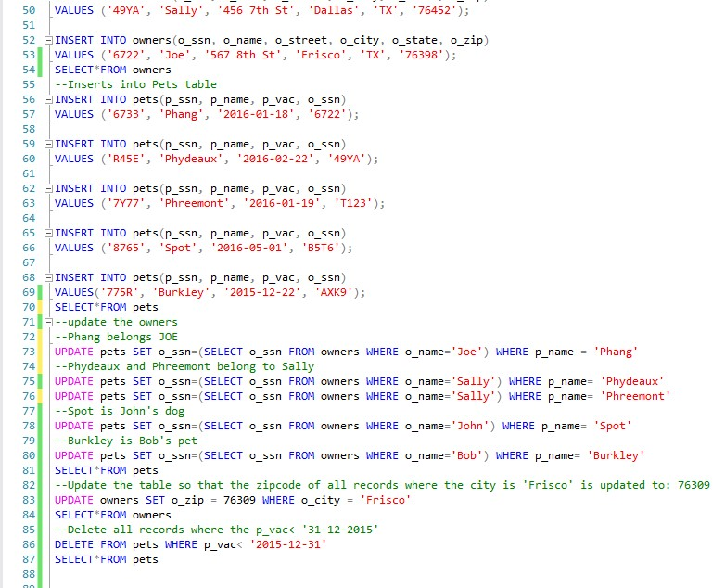Image resolution: width=725 pixels, height=588 pixels.
Task: Click 'SELECT*FROM owners' on line 54
Action: coord(113,70)
